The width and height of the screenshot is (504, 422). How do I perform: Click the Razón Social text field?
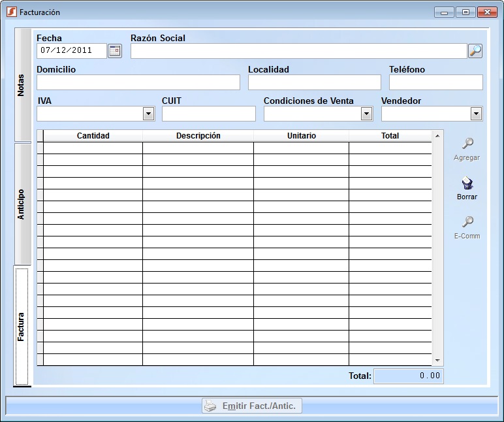(298, 51)
